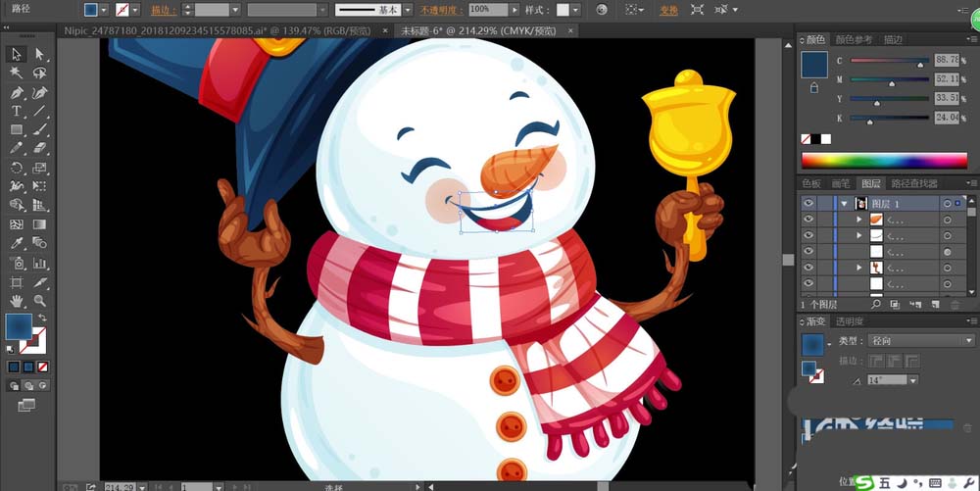The height and width of the screenshot is (491, 980).
Task: Set paint mode to None in toolbox
Action: click(x=42, y=367)
